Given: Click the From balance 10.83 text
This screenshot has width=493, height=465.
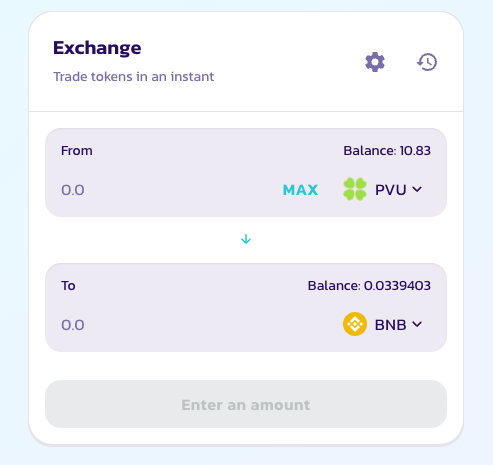Looking at the screenshot, I should click(387, 151).
